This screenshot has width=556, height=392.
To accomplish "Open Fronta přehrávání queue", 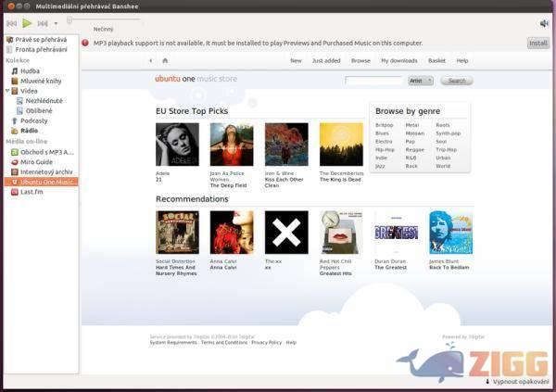I will tap(41, 49).
